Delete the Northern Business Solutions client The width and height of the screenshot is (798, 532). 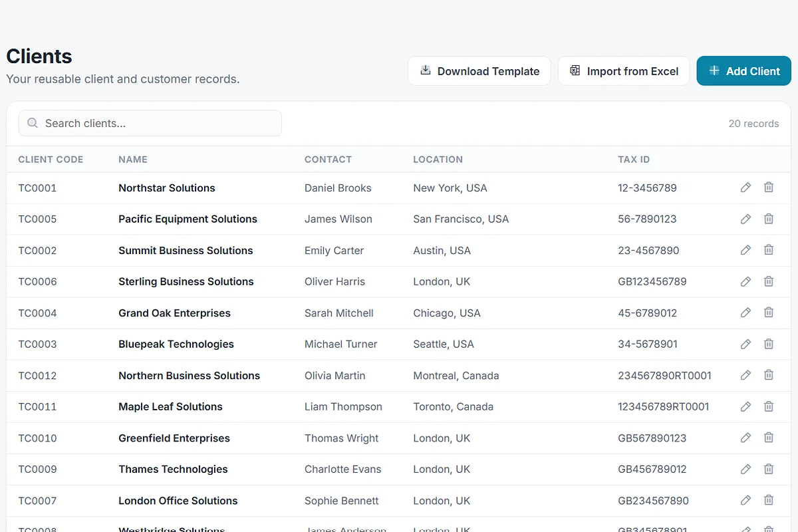[x=769, y=375]
